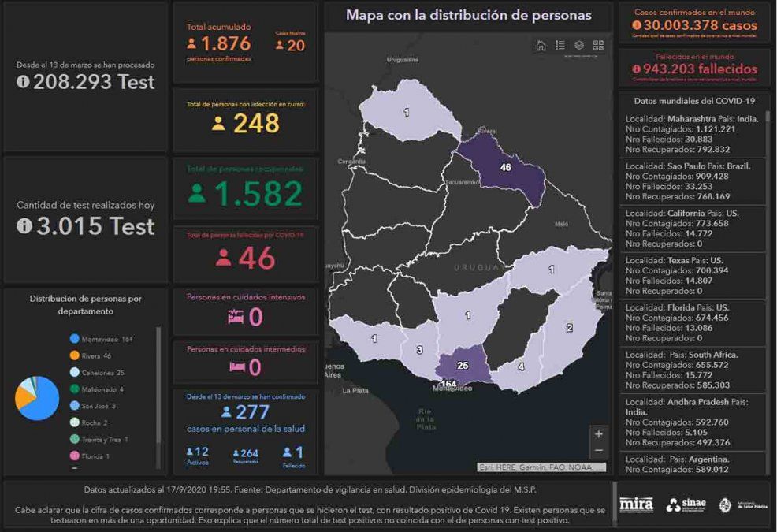Open the basemap gallery grid icon
The image size is (777, 532).
tap(598, 46)
